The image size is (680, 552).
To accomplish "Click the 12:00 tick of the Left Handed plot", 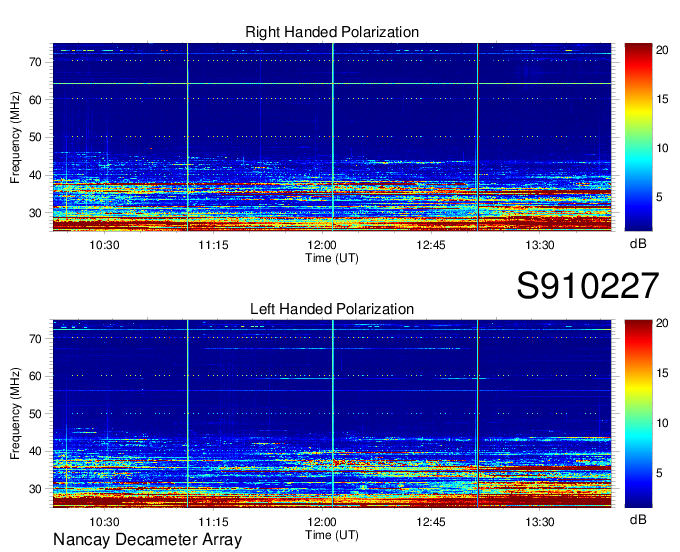I will (x=322, y=522).
